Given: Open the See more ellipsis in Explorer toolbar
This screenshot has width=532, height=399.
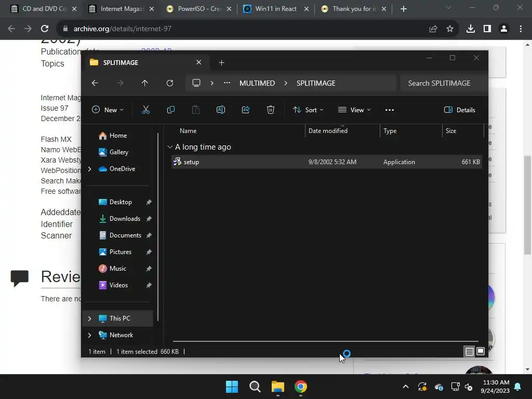Looking at the screenshot, I should point(390,110).
